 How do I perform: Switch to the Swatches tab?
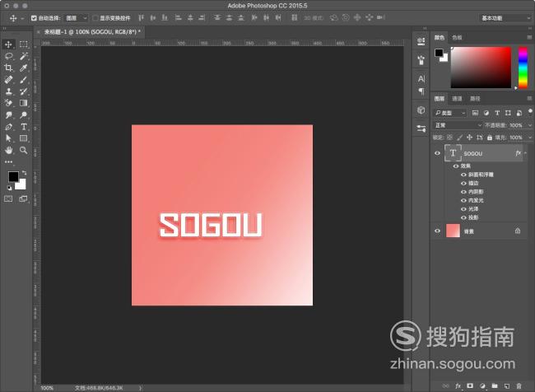pyautogui.click(x=457, y=38)
